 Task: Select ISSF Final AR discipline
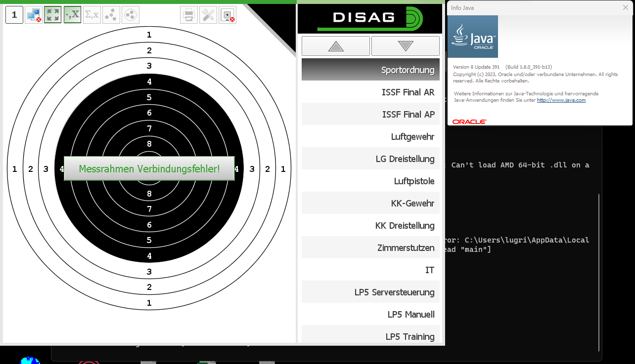pyautogui.click(x=370, y=92)
